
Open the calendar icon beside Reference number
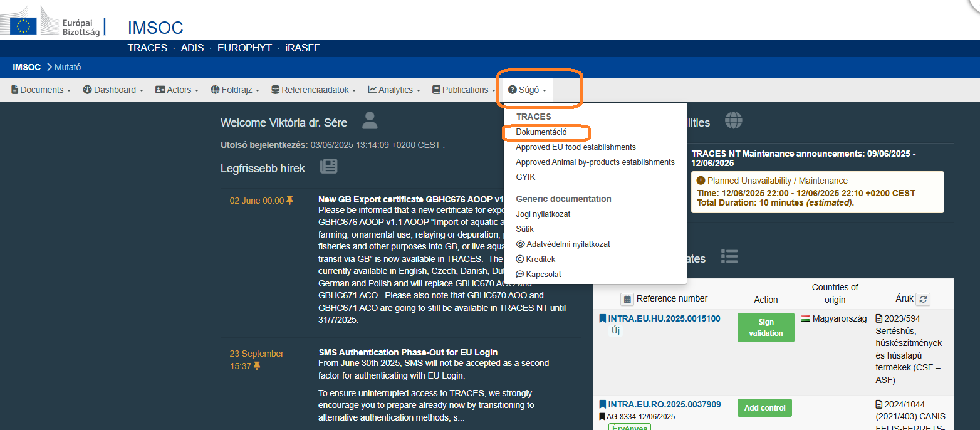click(x=627, y=299)
